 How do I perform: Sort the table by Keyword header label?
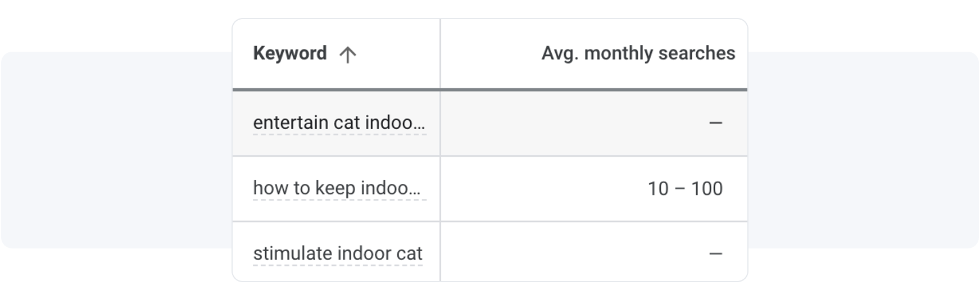point(289,53)
